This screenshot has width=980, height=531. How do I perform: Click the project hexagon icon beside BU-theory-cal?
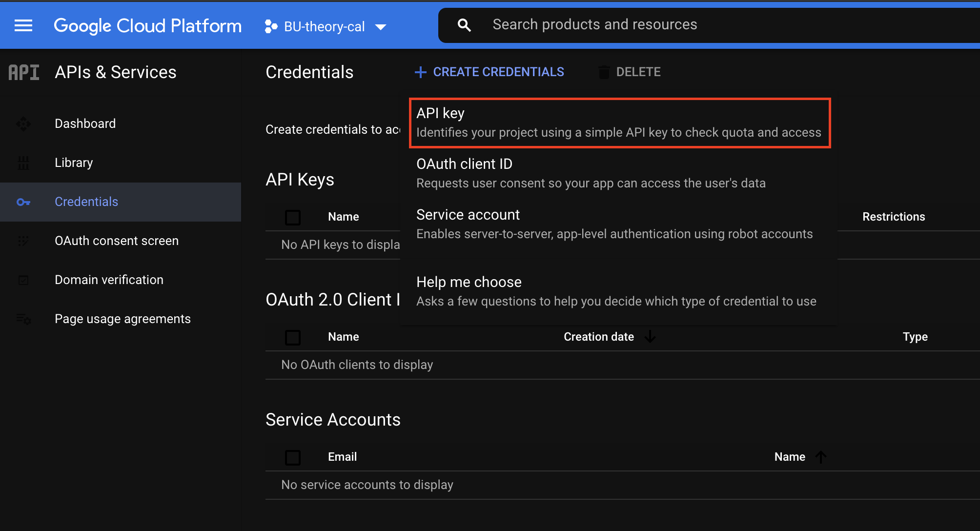271,26
